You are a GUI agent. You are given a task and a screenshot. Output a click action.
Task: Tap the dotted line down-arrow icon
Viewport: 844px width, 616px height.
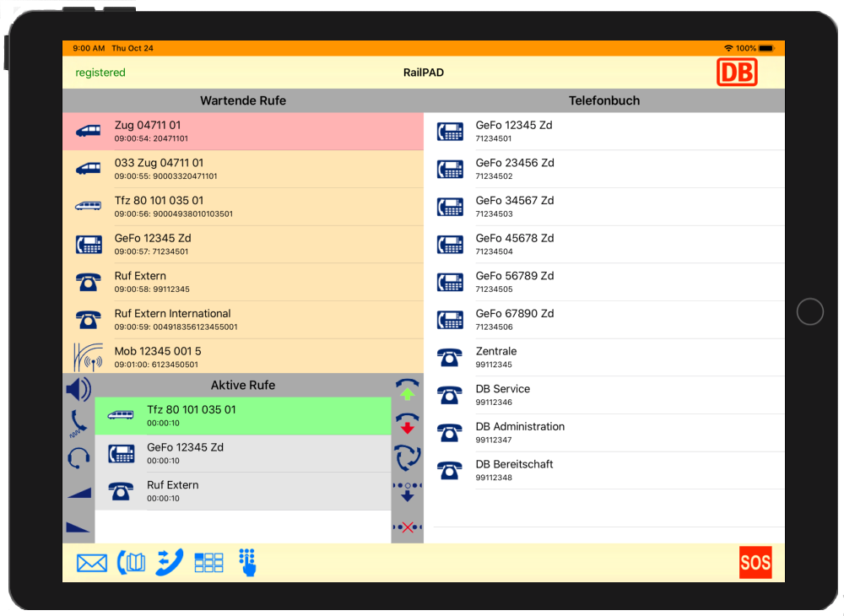click(408, 492)
